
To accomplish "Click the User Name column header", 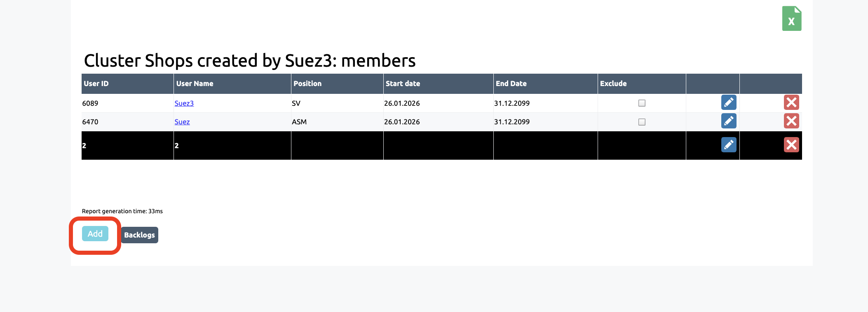I will [x=195, y=84].
